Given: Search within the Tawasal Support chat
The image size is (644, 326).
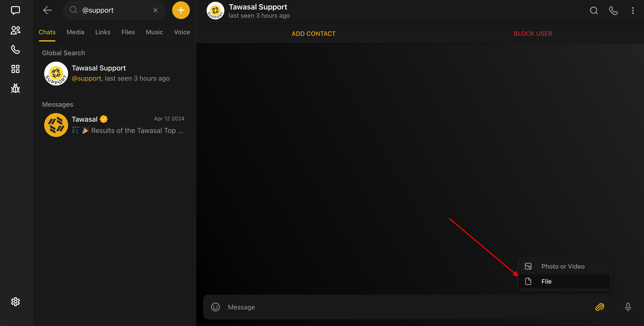Looking at the screenshot, I should (x=594, y=11).
